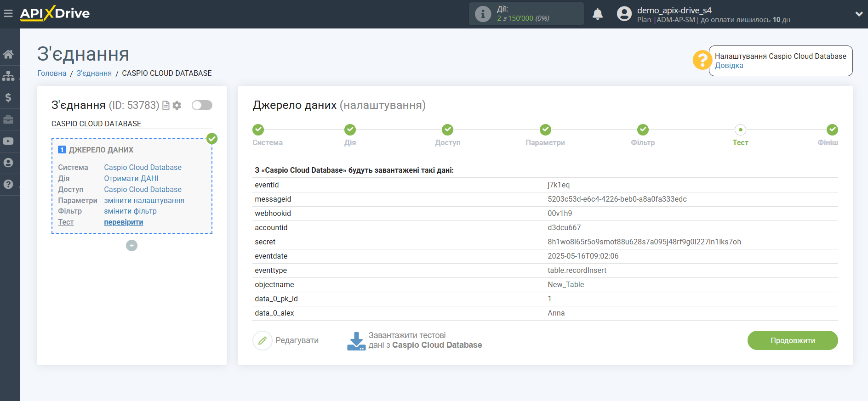Click the connection notes document icon
This screenshot has height=401, width=868.
point(166,106)
